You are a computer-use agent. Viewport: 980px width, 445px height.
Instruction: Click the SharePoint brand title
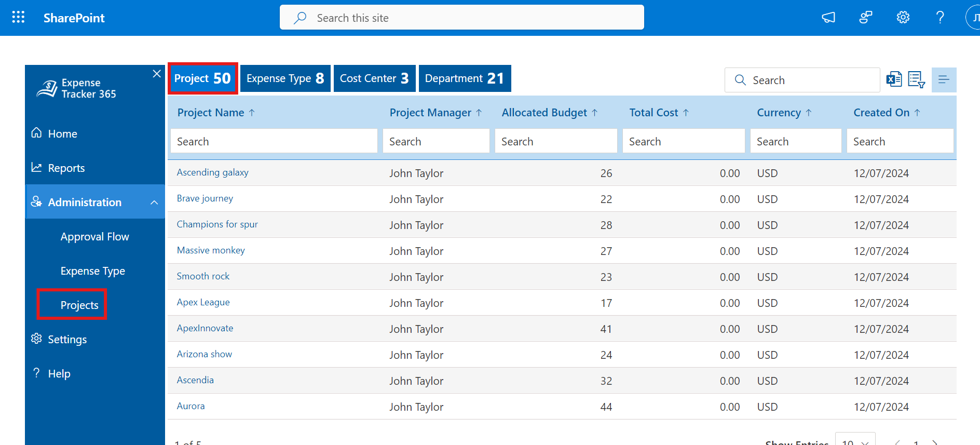pos(74,18)
